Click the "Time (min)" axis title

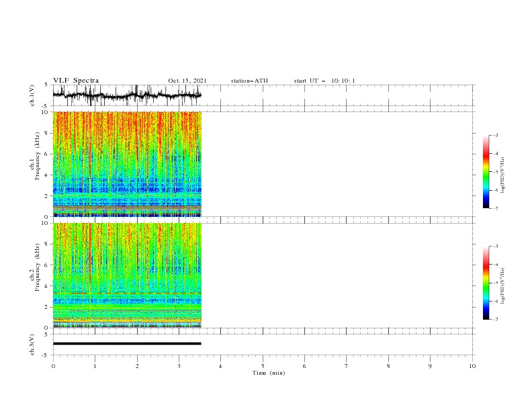click(269, 373)
